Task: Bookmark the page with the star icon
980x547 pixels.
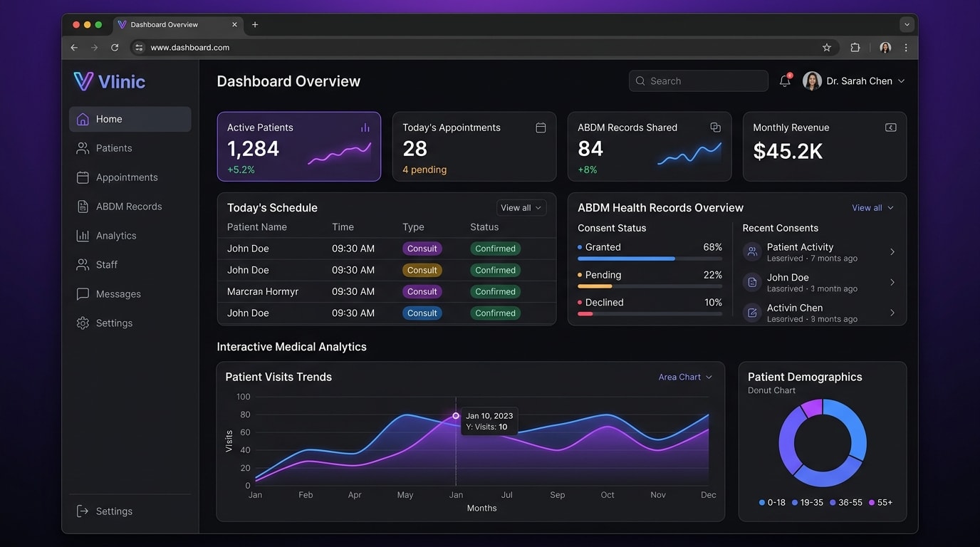Action: coord(827,48)
